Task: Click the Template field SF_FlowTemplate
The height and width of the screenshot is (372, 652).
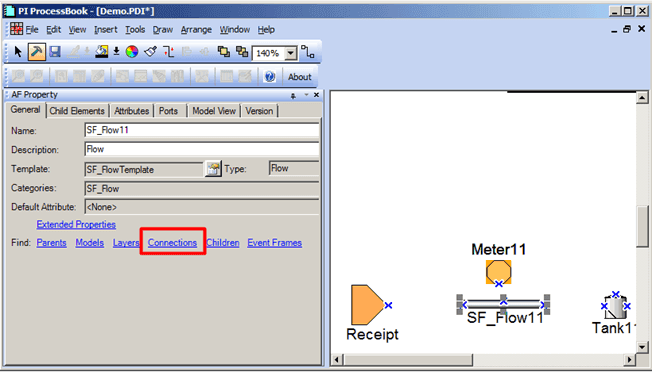Action: pos(143,170)
